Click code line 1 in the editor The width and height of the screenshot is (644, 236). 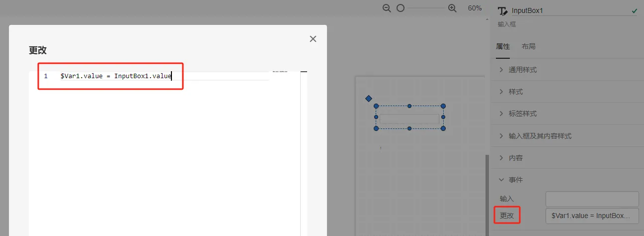[116, 76]
